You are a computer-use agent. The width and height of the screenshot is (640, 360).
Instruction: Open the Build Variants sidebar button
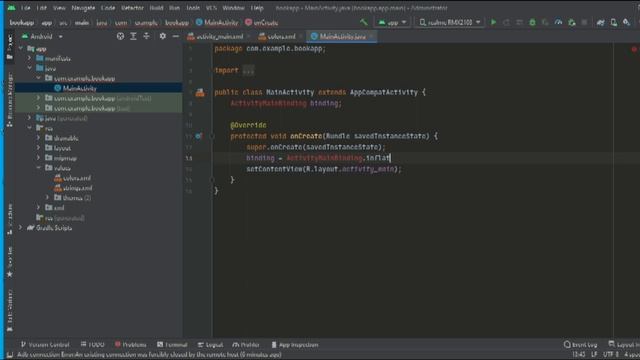point(10,310)
